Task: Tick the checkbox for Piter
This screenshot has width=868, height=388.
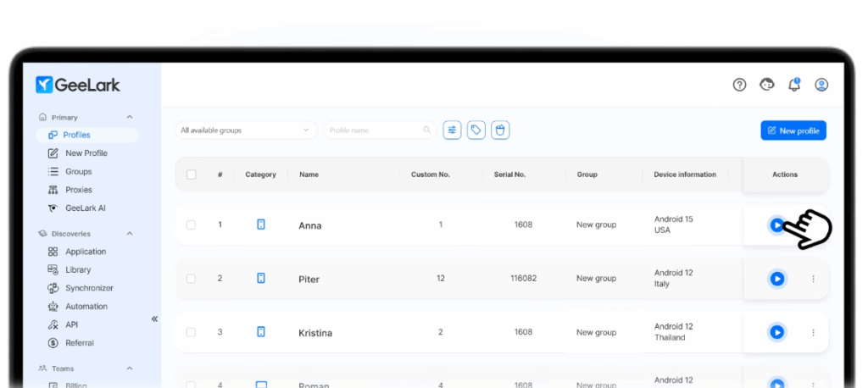Action: [191, 279]
